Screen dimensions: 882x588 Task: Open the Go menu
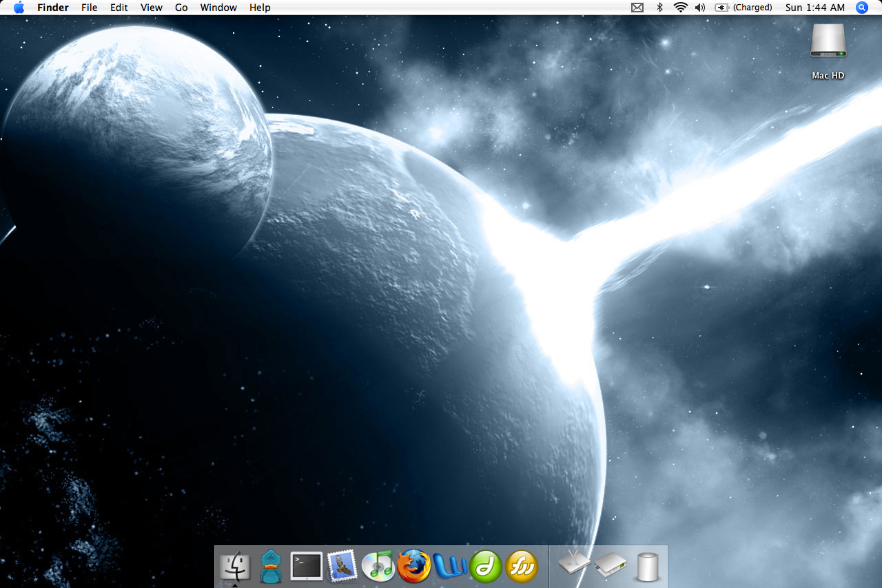(x=181, y=8)
